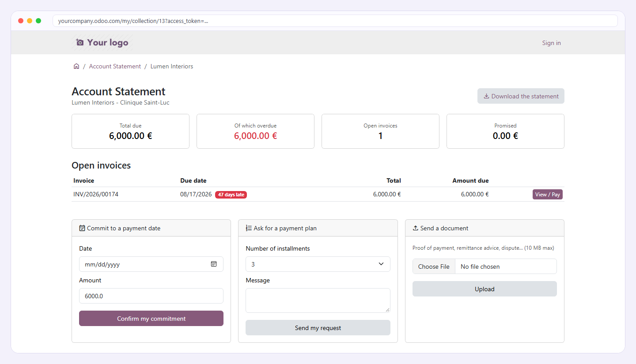Click the Open invoices count card
The height and width of the screenshot is (364, 636).
(380, 131)
